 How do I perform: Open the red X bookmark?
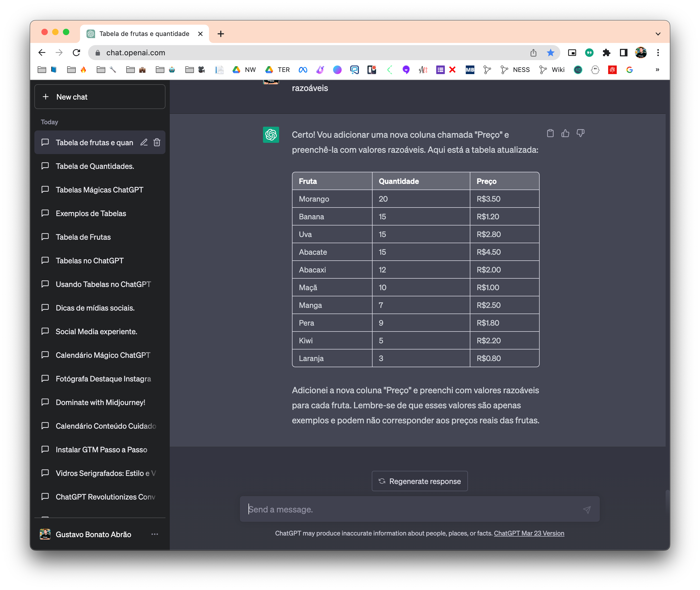(x=452, y=70)
